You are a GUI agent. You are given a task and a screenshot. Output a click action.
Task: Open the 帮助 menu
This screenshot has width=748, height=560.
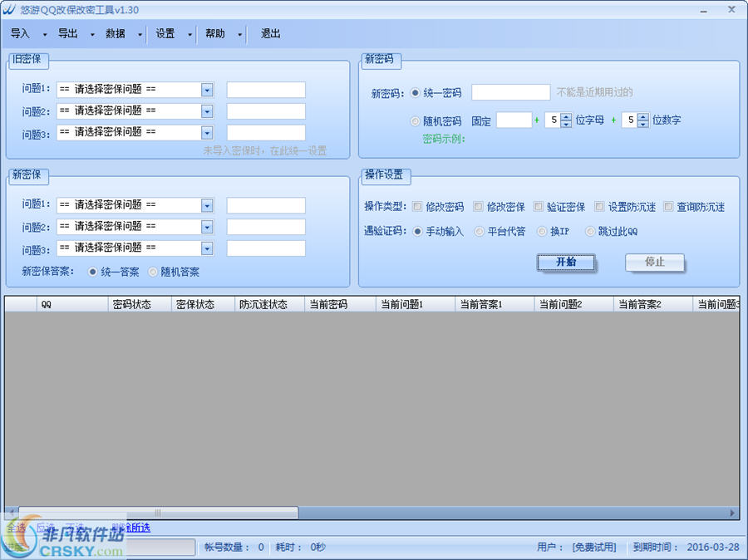point(215,34)
